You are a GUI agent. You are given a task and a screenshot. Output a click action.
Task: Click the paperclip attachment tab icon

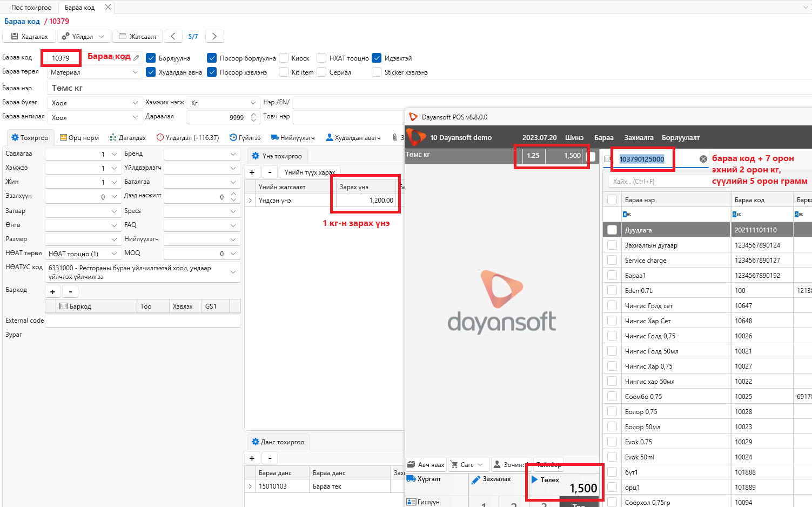(x=395, y=137)
